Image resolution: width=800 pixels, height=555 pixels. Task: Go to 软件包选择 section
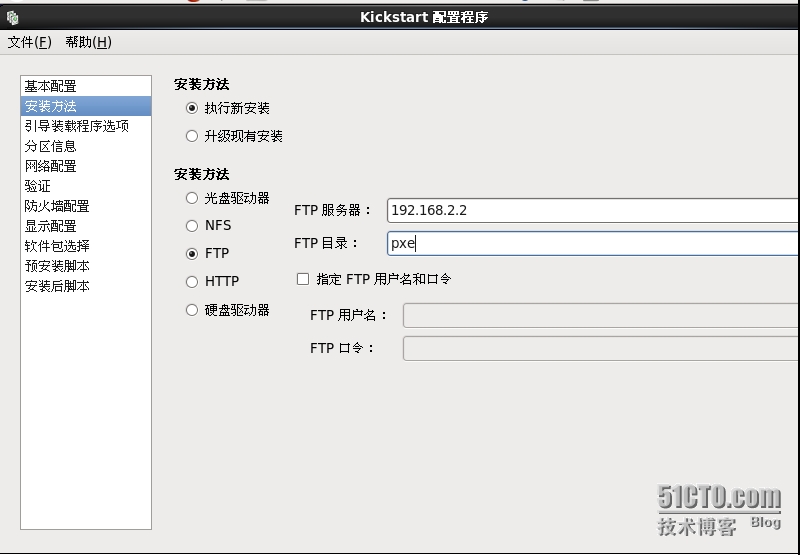(x=86, y=246)
